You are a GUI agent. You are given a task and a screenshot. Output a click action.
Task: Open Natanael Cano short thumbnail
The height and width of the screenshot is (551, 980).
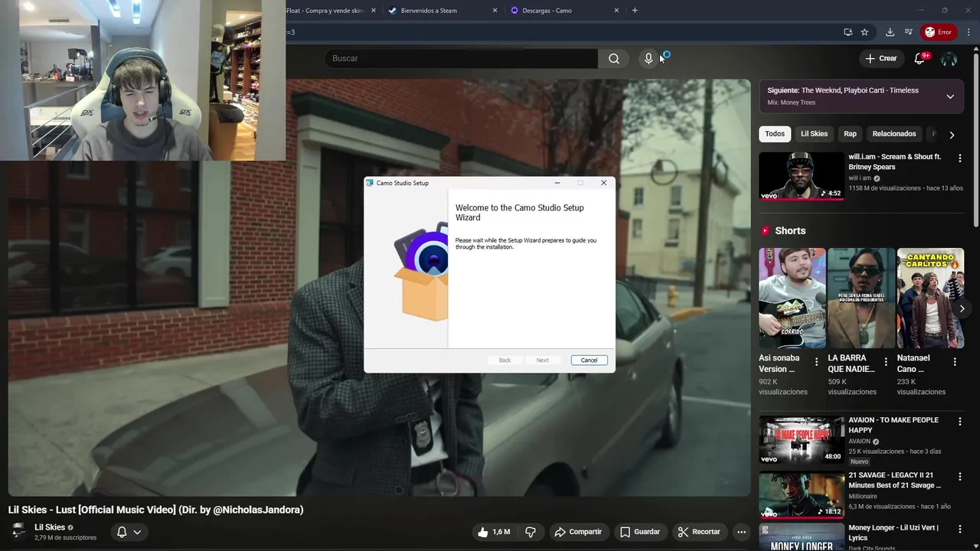point(930,298)
